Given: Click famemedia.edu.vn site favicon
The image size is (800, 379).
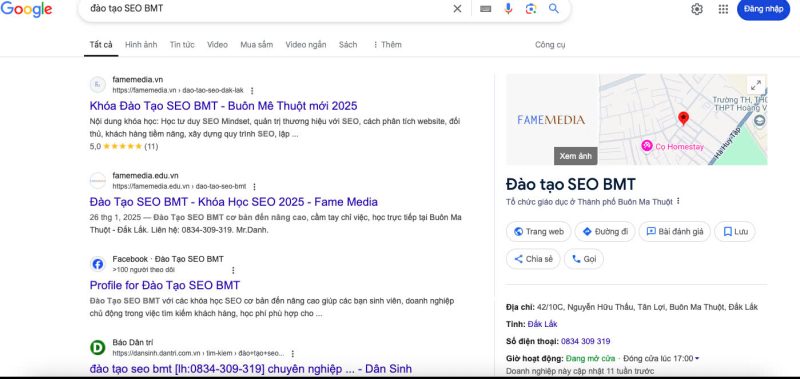Looking at the screenshot, I should coord(97,181).
